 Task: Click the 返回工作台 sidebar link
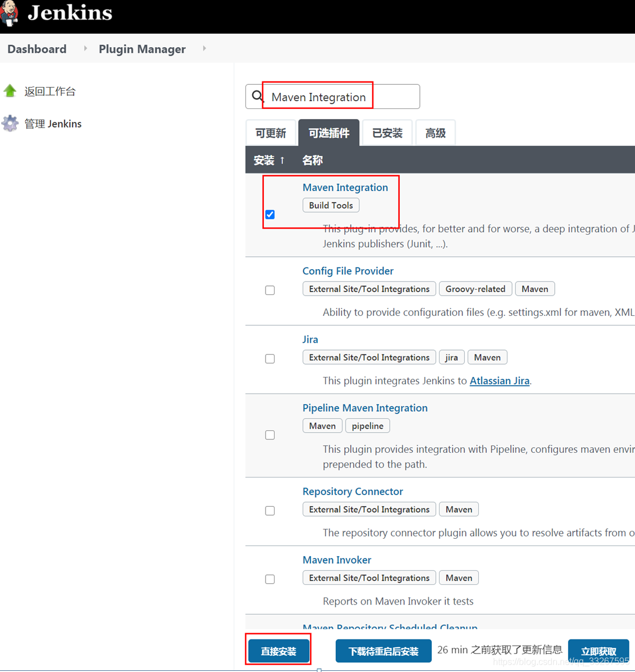pyautogui.click(x=49, y=91)
